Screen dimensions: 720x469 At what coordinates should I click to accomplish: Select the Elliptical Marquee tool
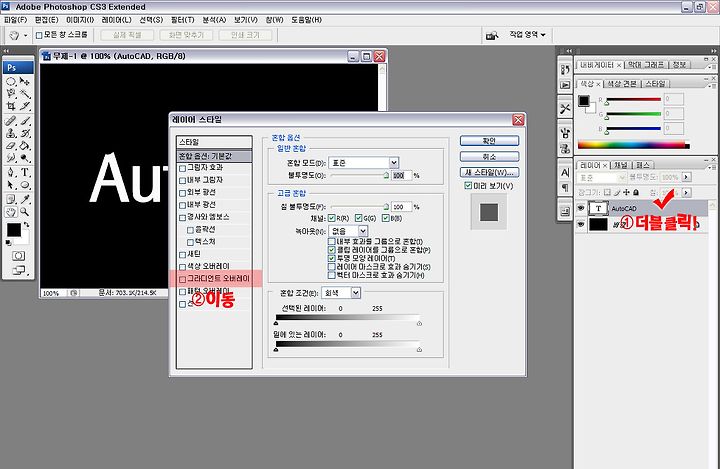11,82
